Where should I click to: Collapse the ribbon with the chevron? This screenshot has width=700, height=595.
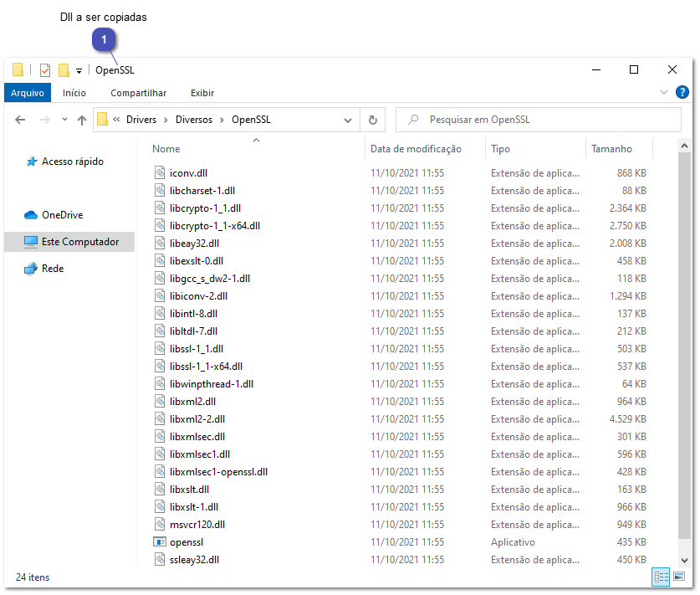662,92
